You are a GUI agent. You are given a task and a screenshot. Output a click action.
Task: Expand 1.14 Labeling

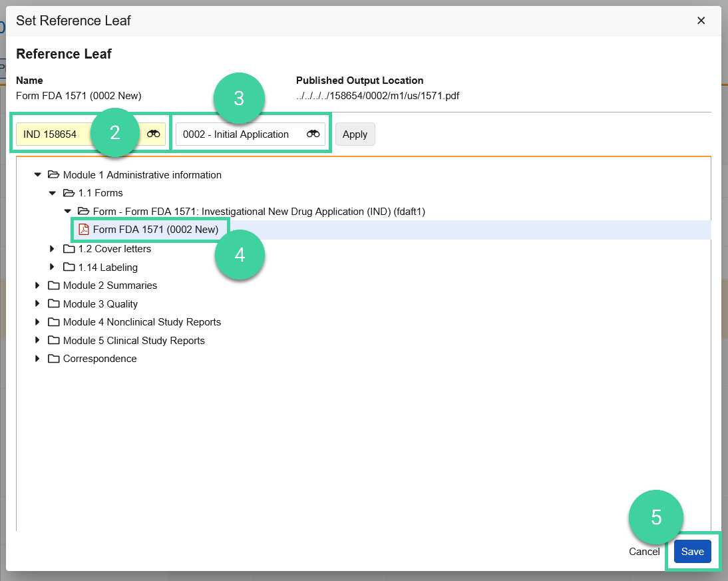(53, 267)
